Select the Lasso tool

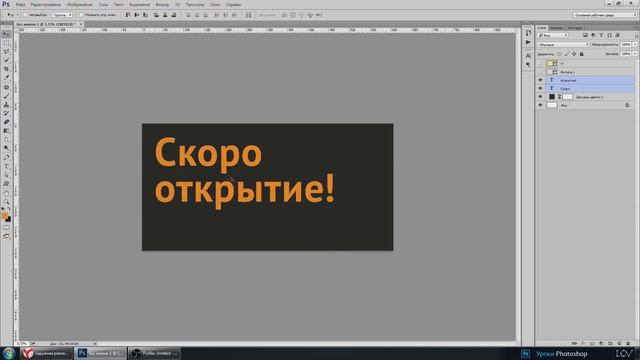click(6, 52)
